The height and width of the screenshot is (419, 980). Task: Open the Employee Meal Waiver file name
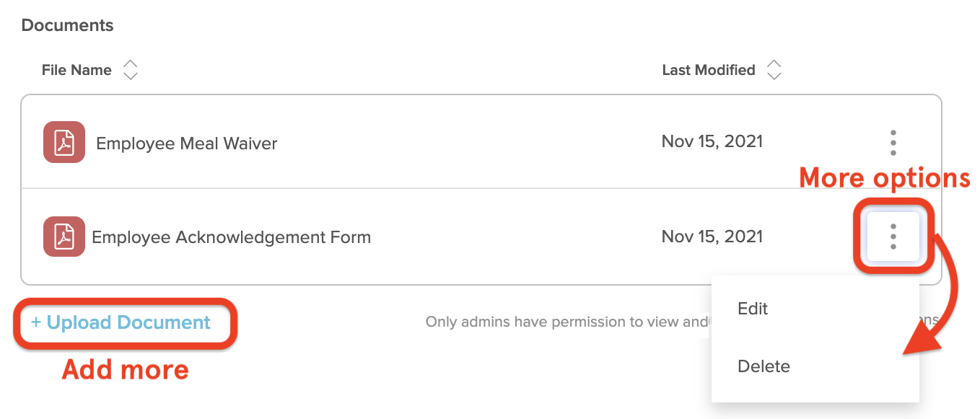187,144
